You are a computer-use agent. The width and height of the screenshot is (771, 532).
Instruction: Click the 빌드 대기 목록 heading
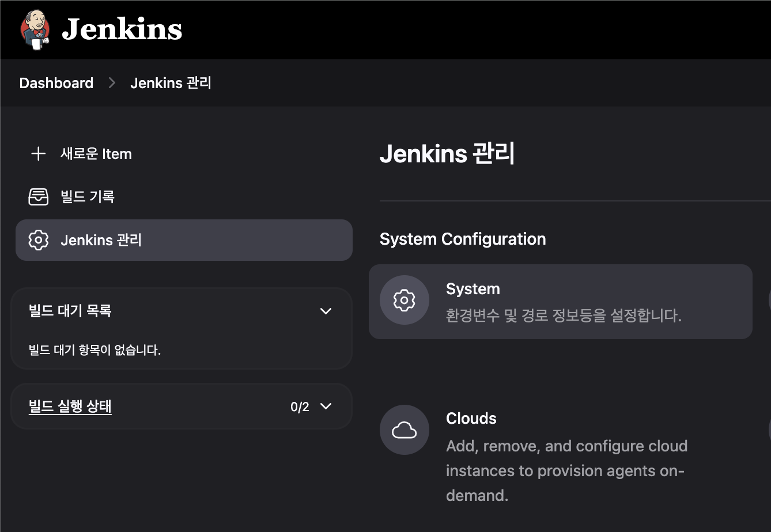(70, 311)
